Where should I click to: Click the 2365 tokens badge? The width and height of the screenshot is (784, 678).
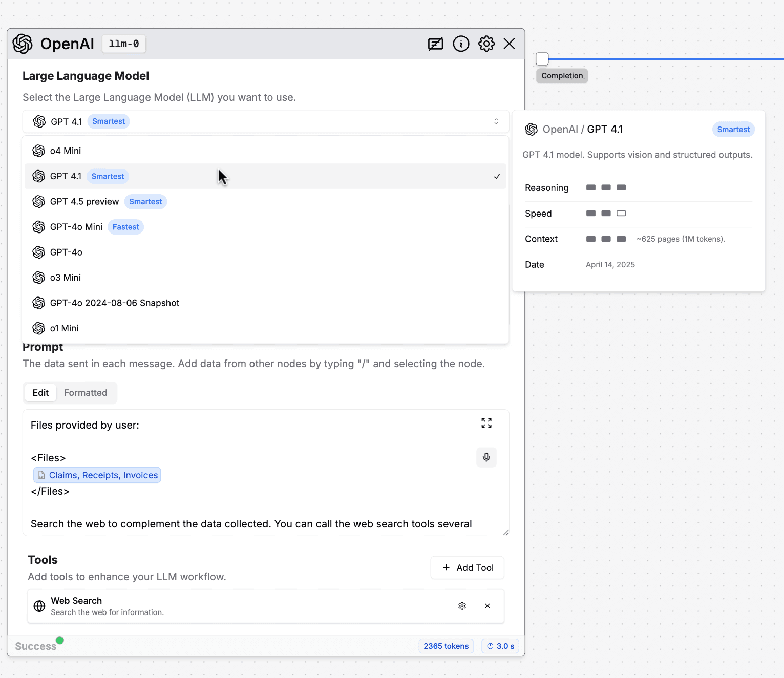click(x=446, y=646)
